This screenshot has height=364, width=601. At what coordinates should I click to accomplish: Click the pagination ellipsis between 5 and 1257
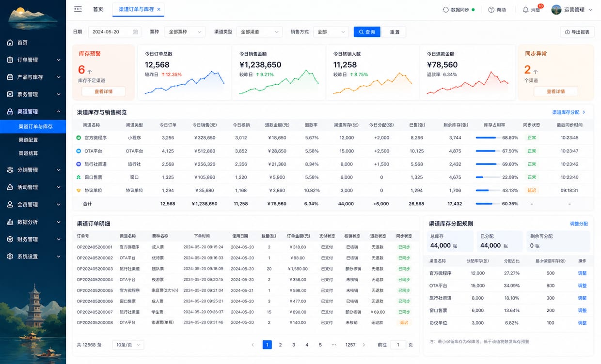(x=333, y=345)
